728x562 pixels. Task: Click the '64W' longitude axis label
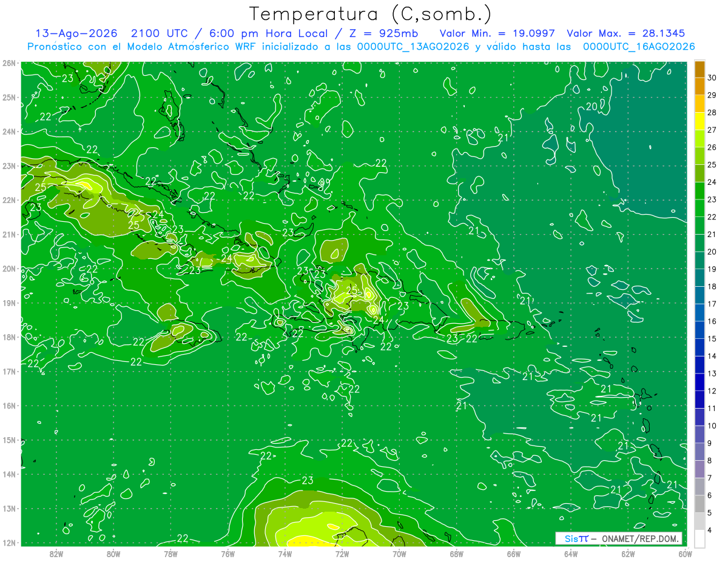tap(571, 554)
